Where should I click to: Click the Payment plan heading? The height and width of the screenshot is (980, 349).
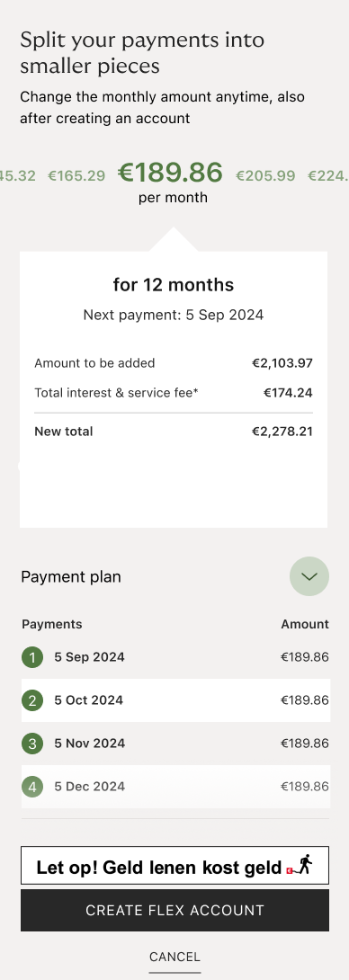(x=71, y=577)
